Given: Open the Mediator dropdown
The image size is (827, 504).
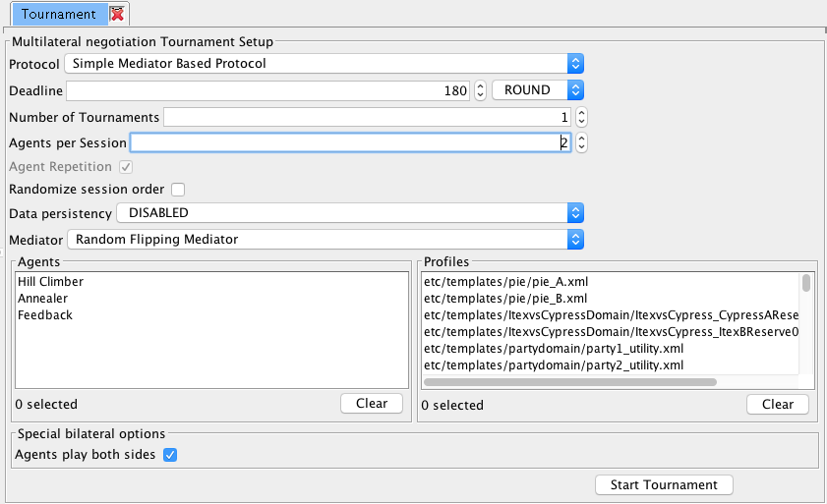Looking at the screenshot, I should (x=325, y=240).
